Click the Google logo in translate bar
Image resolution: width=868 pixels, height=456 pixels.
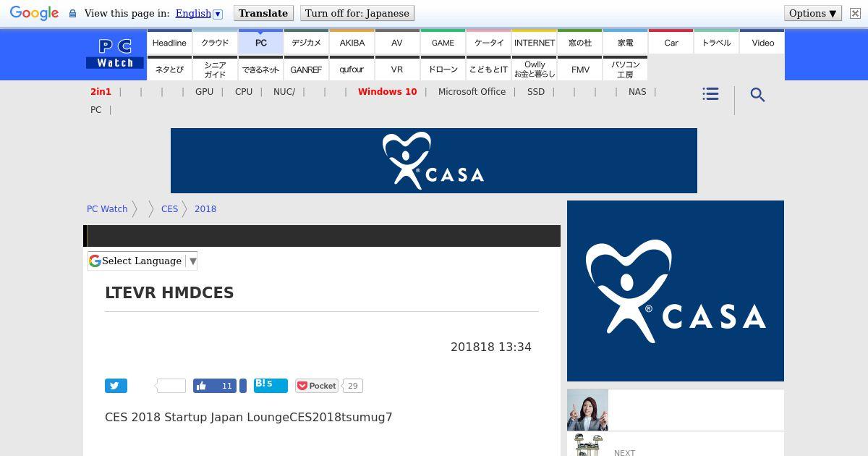click(x=34, y=13)
